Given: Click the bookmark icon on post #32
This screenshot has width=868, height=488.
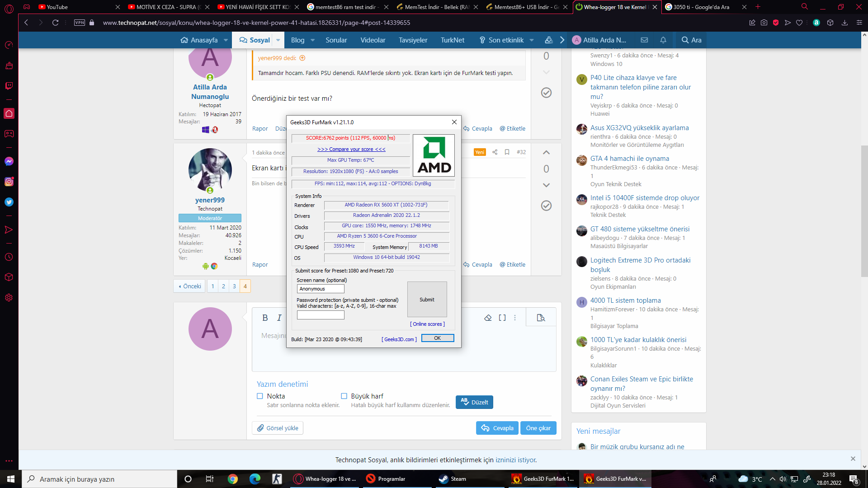Looking at the screenshot, I should pos(507,152).
